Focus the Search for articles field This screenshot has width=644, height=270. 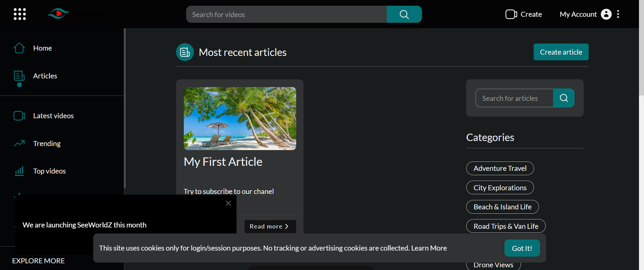(x=515, y=98)
